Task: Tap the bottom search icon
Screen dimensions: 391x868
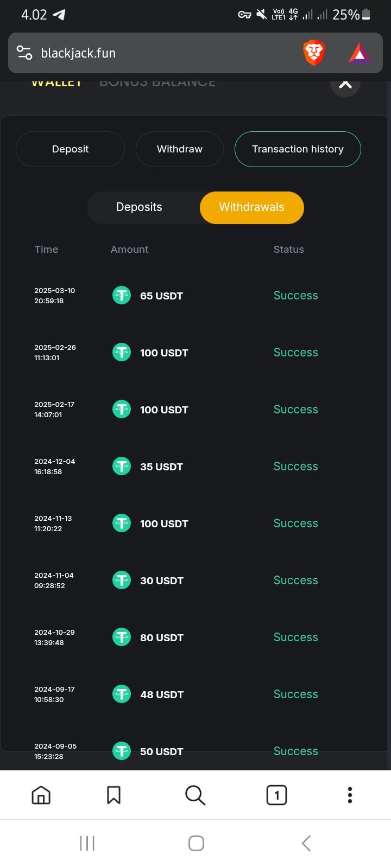Action: tap(195, 795)
